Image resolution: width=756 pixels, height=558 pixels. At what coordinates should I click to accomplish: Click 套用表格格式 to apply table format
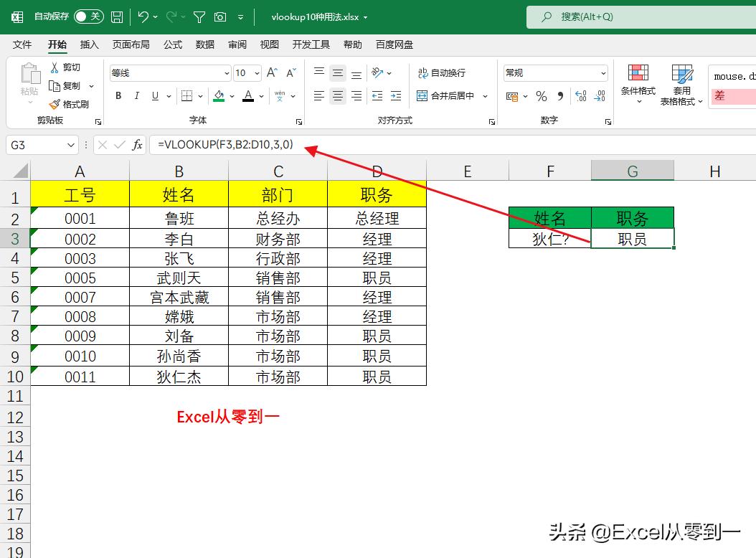681,82
